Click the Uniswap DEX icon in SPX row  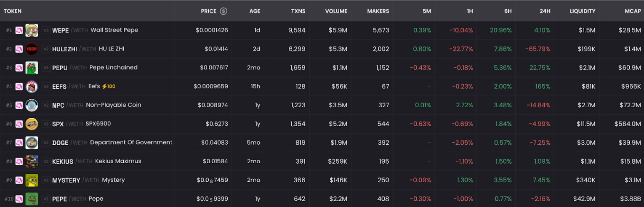19,124
